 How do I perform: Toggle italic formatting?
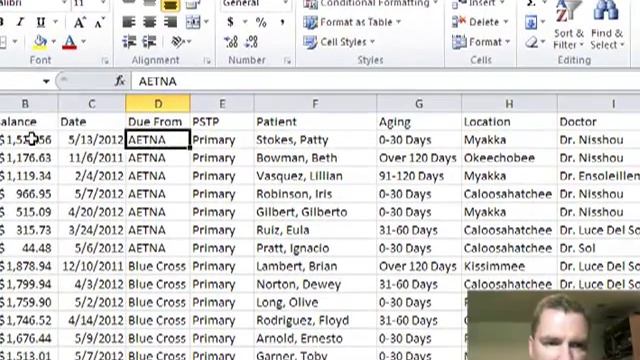point(20,22)
